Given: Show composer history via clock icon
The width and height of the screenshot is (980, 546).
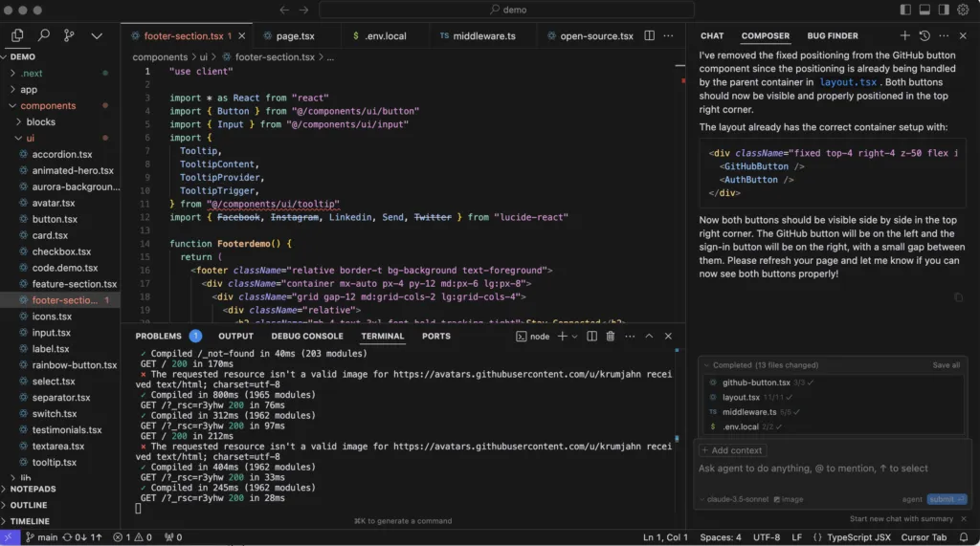Looking at the screenshot, I should click(x=924, y=36).
